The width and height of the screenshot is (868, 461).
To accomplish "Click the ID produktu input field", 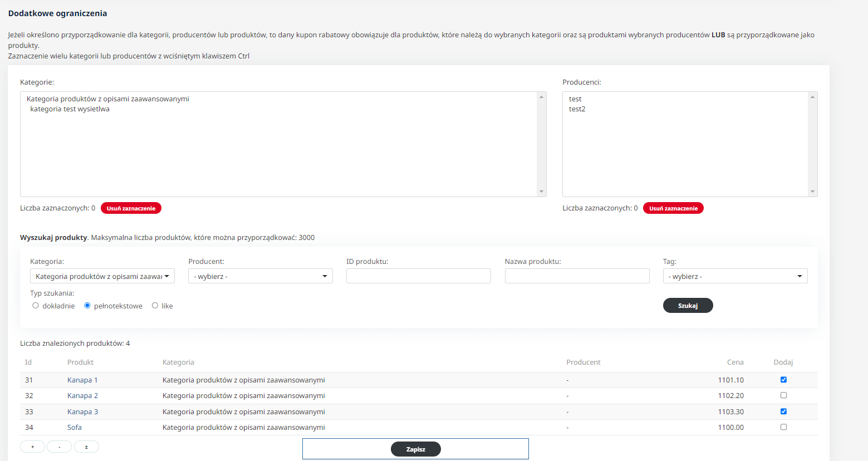I will [x=418, y=276].
